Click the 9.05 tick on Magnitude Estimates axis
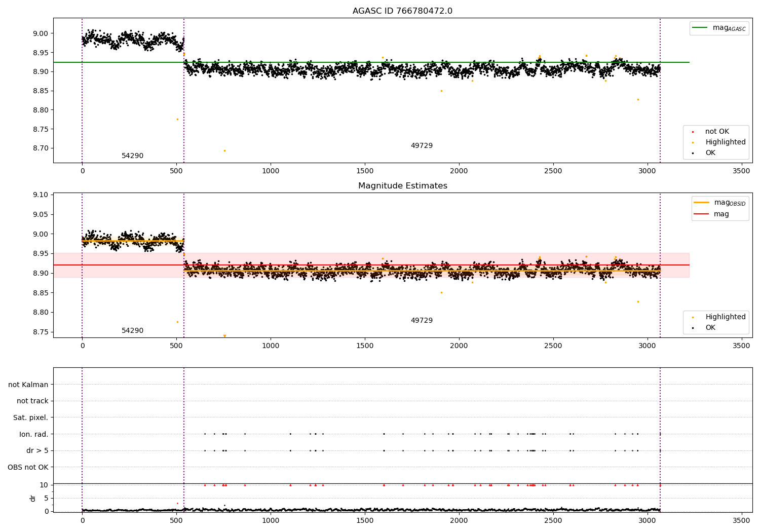 40,214
